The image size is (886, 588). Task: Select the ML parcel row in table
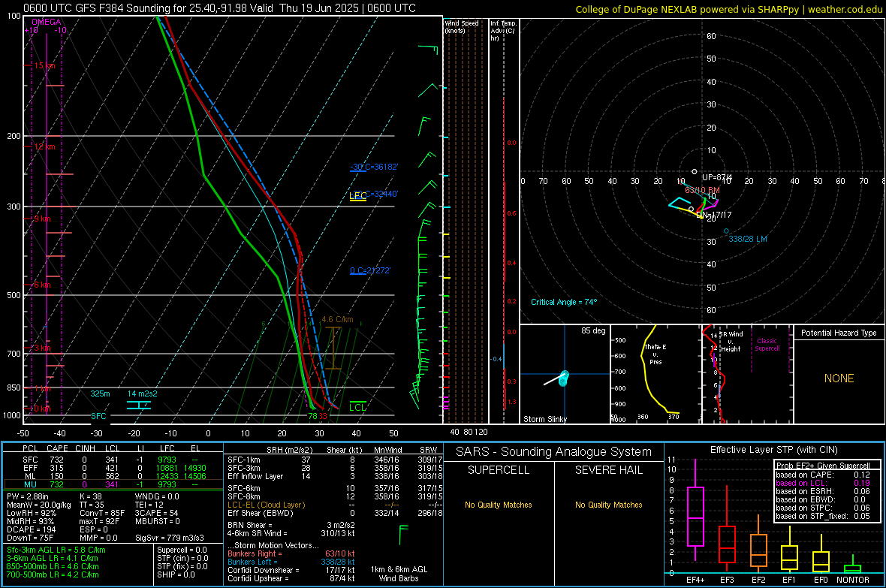(x=113, y=477)
